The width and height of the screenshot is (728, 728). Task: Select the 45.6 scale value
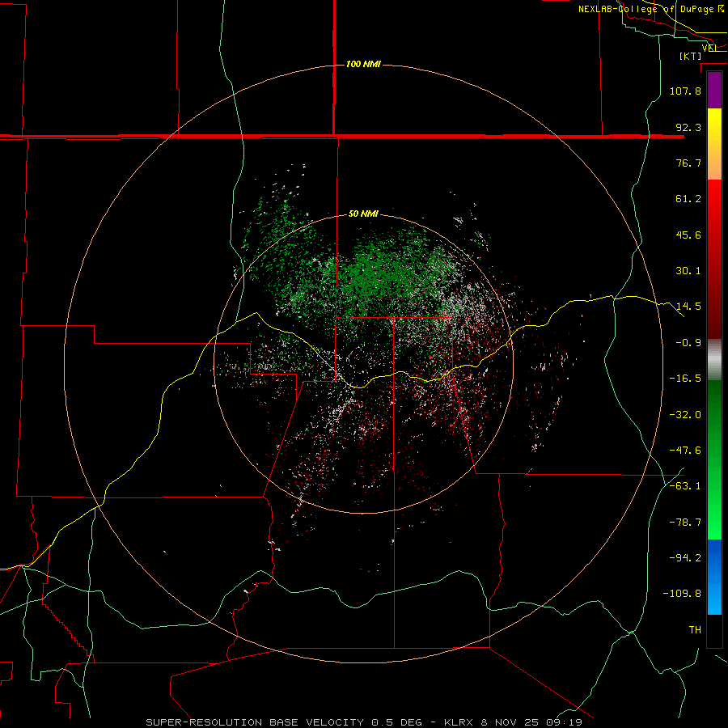(x=688, y=235)
